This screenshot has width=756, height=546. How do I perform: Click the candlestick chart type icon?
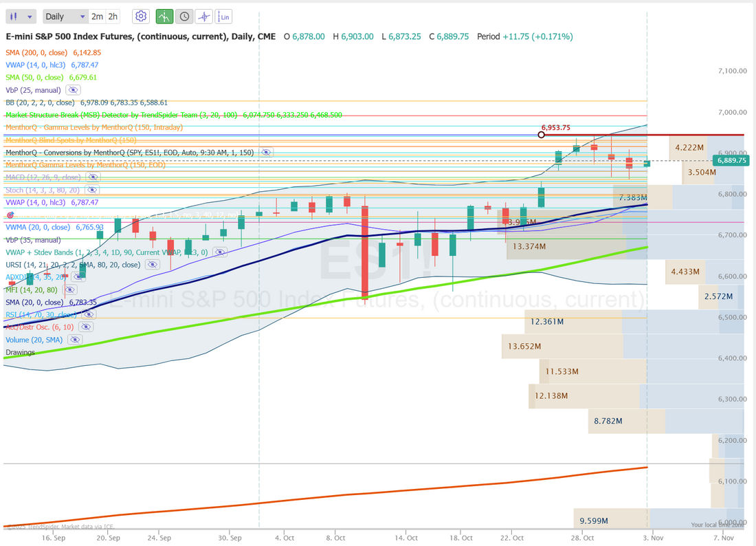[15, 17]
